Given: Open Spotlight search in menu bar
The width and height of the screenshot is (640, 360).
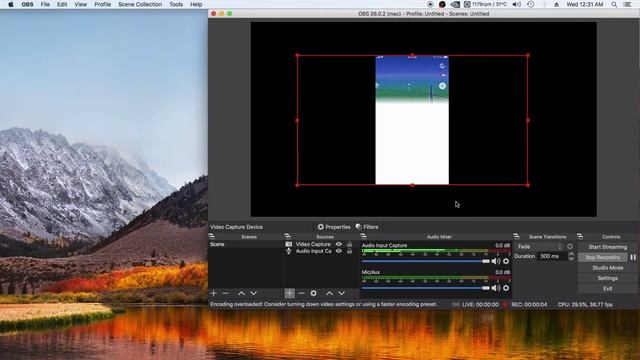Looking at the screenshot, I should 614,4.
